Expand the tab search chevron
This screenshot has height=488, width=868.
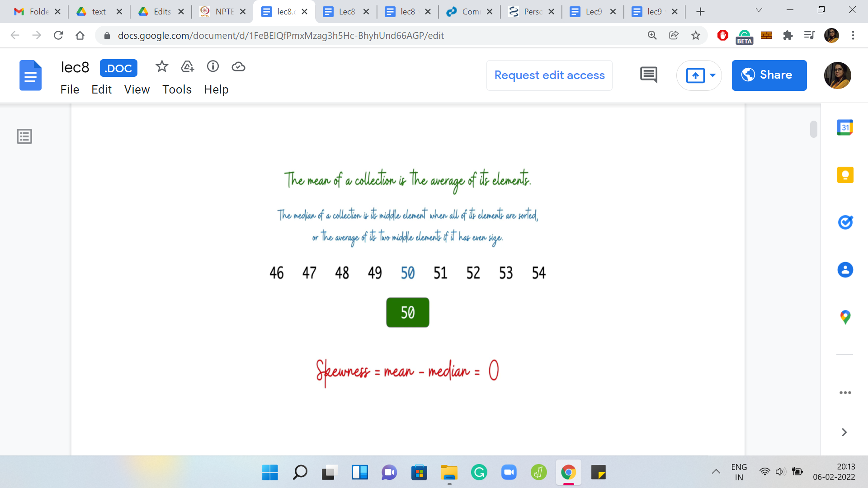click(759, 10)
